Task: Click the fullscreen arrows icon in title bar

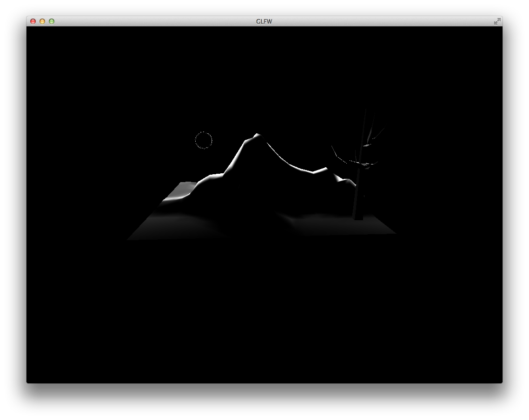Action: 497,21
